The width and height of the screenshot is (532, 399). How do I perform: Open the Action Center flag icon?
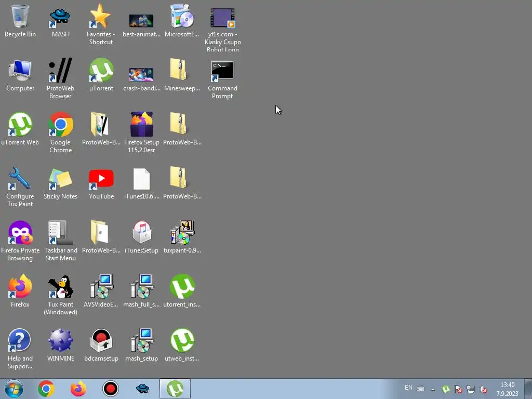(458, 389)
